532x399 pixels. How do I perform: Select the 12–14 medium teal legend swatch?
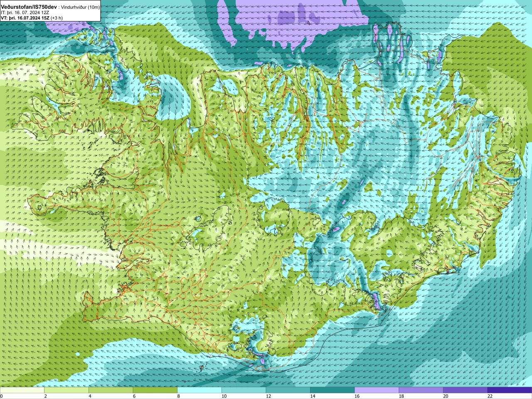(288, 390)
